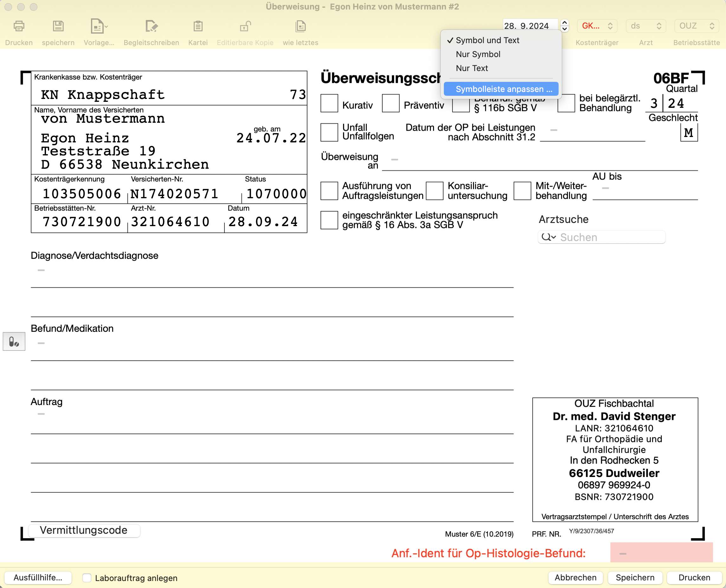Viewport: 726px width, 588px height.
Task: Enable Laborauftrag anlegen checkbox
Action: point(87,578)
